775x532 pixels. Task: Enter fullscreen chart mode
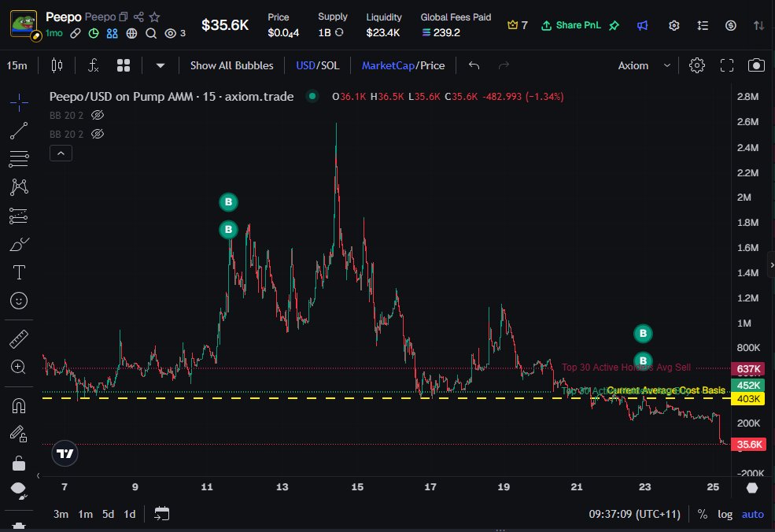tap(726, 65)
